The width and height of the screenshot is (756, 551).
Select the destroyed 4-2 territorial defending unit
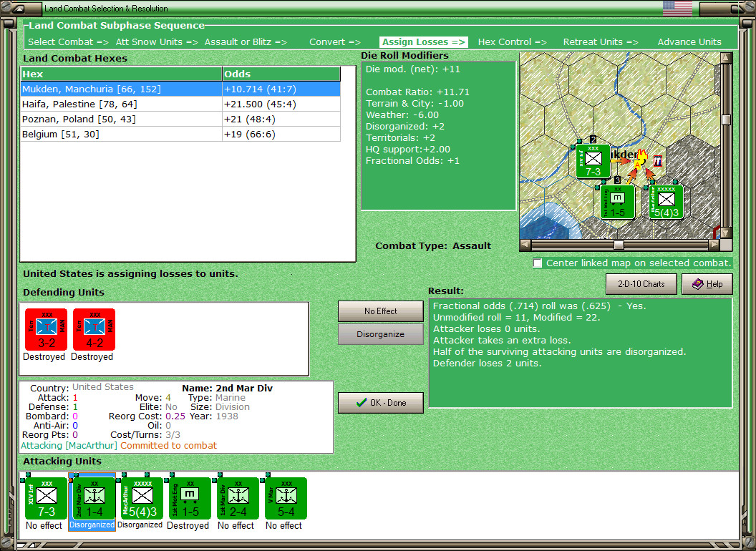(x=94, y=329)
